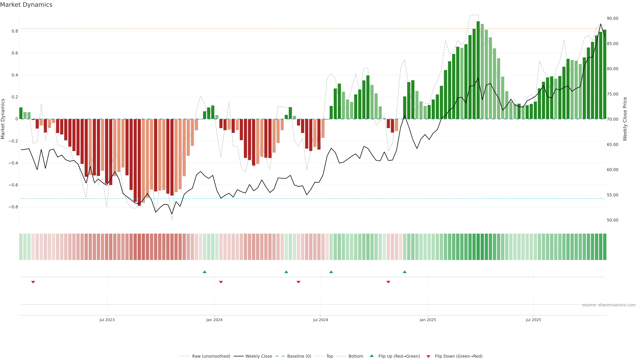The image size is (644, 362).
Task: Click the Weekly Close Price axis title
Action: (625, 119)
